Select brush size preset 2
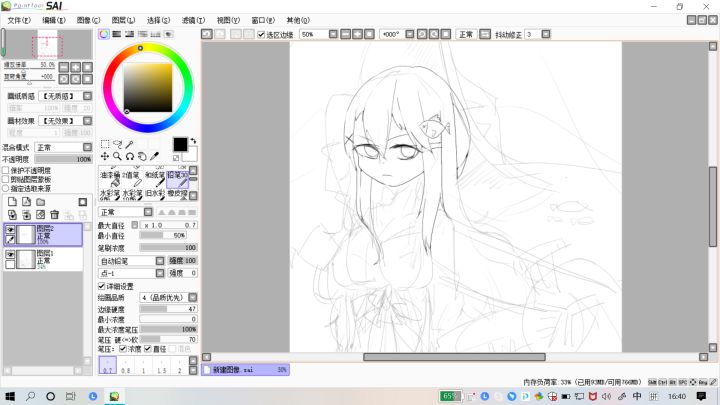Image resolution: width=720 pixels, height=405 pixels. click(x=180, y=366)
